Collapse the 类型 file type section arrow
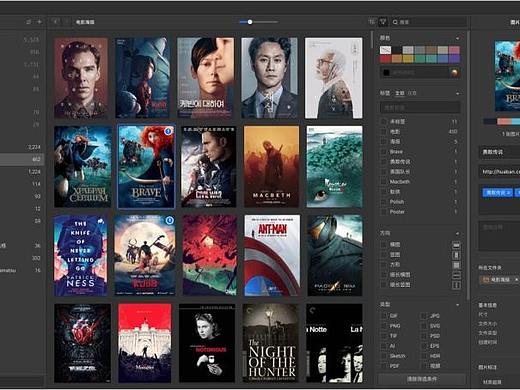Viewport: 520px width, 390px height. pos(458,305)
